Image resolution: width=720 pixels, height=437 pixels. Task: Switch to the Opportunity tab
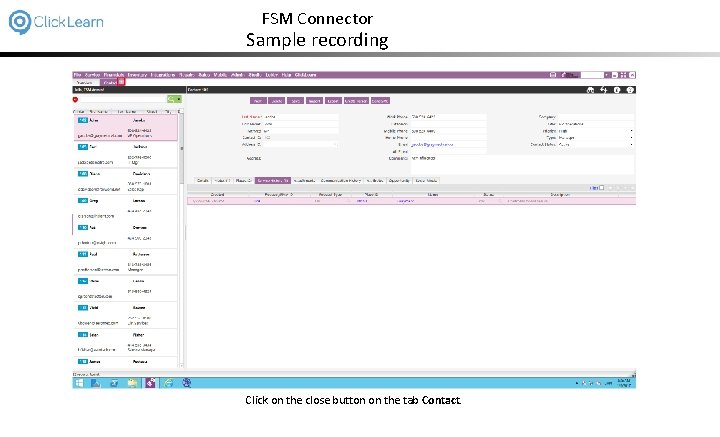point(399,181)
